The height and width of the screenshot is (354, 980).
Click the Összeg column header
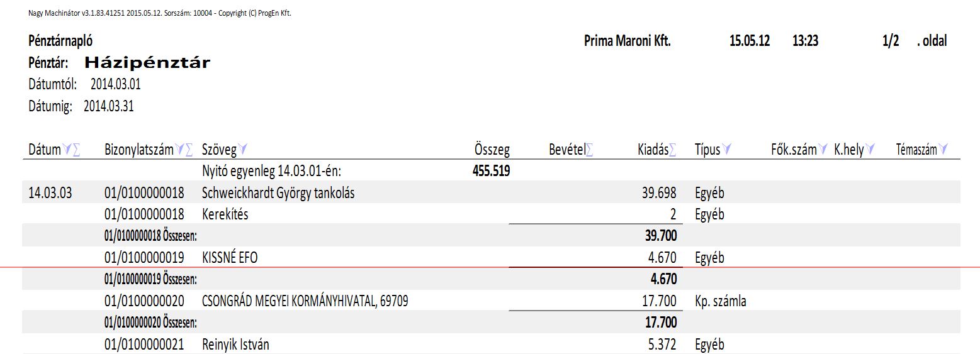(x=492, y=150)
